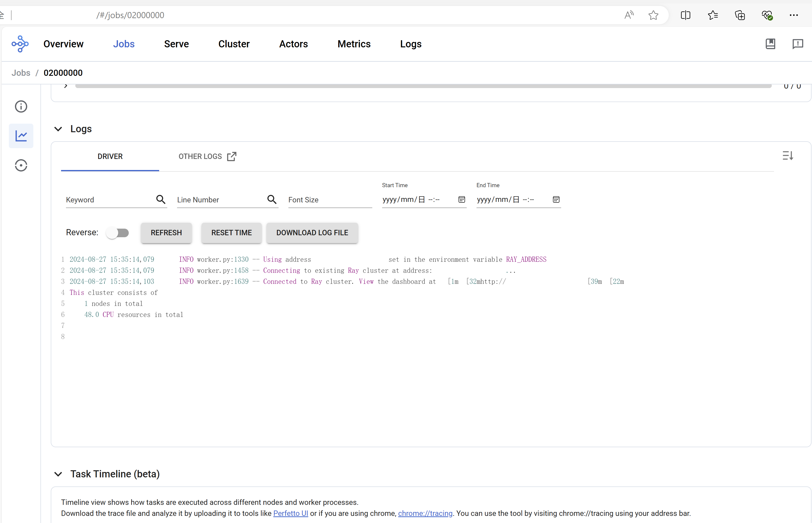The width and height of the screenshot is (812, 523).
Task: Click the feedback icon top right
Action: 797,44
